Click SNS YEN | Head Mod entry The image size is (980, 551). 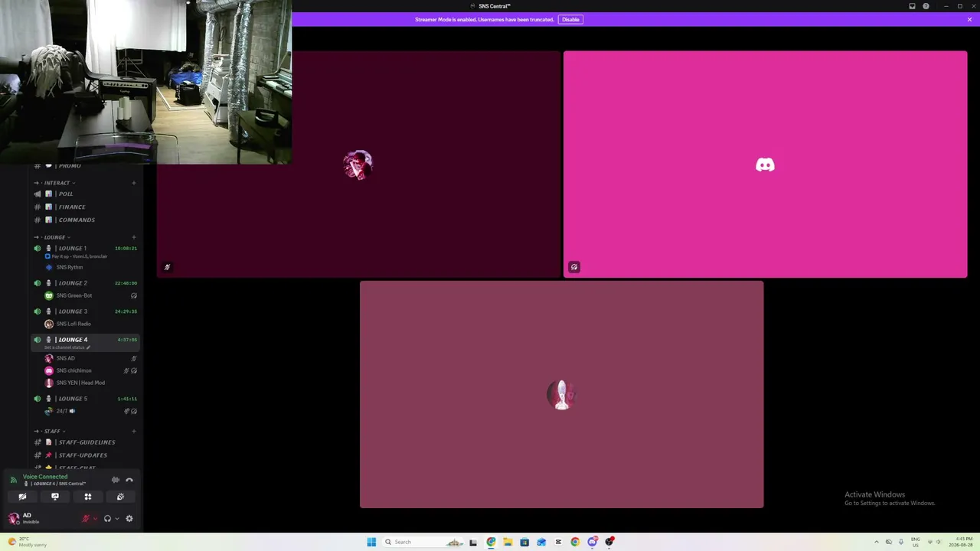tap(90, 383)
